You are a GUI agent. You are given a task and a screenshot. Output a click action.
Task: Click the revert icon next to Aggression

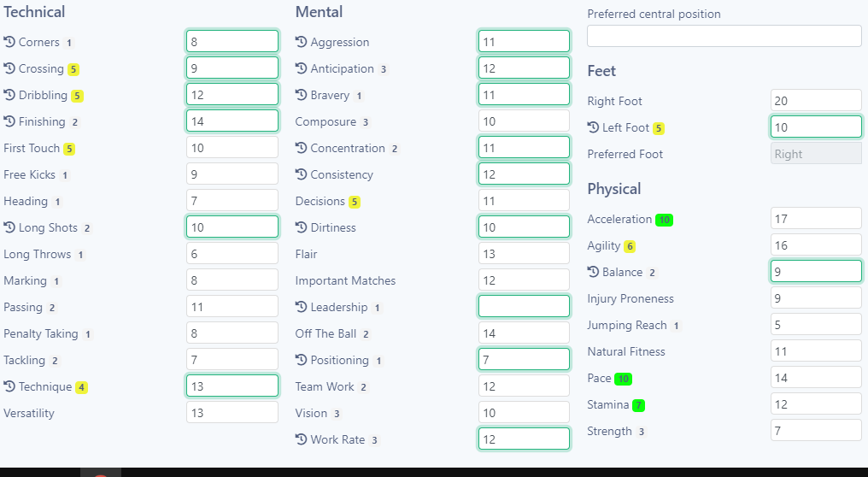(301, 42)
